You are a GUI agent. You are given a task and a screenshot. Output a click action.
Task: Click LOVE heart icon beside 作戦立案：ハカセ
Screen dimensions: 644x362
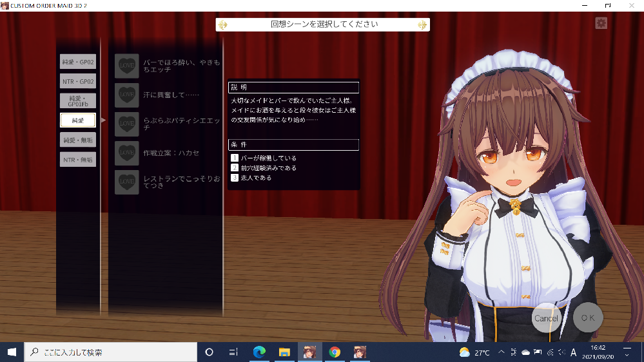tap(127, 153)
